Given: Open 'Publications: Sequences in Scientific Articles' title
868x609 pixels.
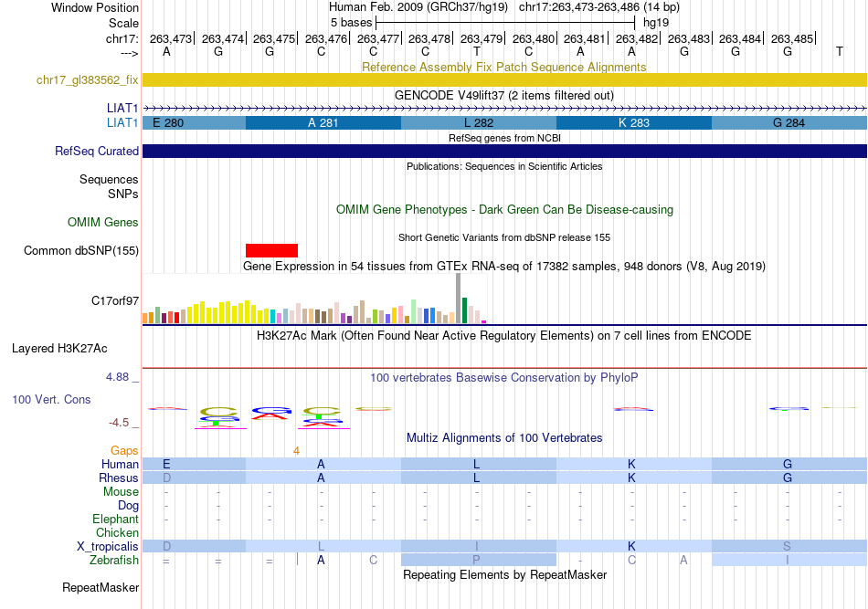Looking at the screenshot, I should pos(504,166).
